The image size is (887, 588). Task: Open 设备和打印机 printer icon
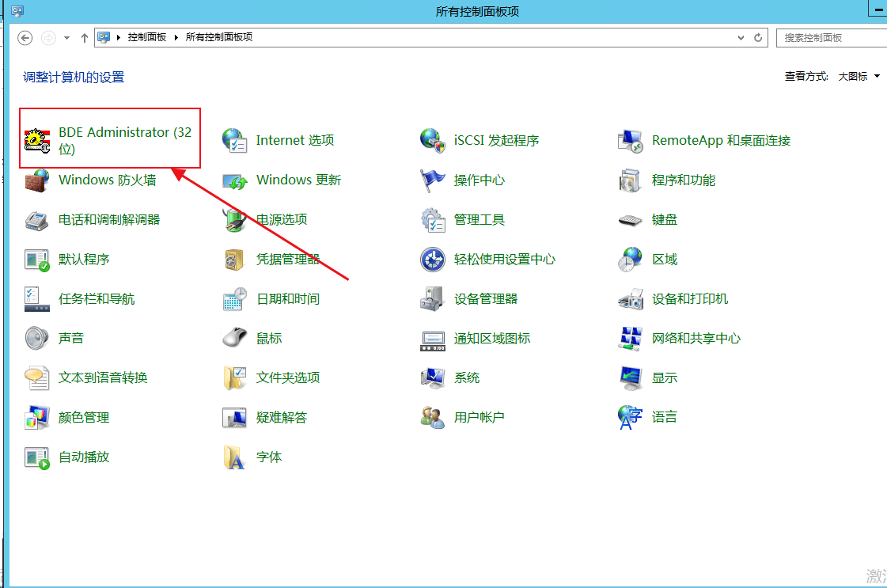point(630,299)
